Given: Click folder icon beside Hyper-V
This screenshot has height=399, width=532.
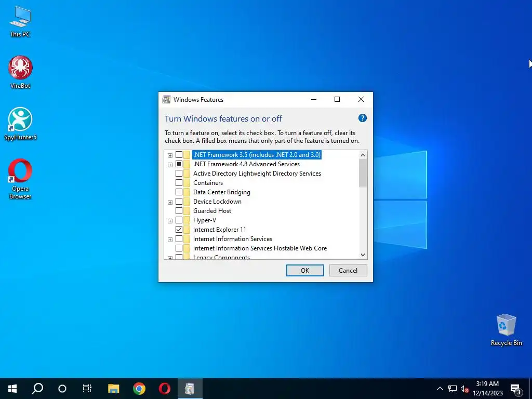Looking at the screenshot, I should (187, 220).
